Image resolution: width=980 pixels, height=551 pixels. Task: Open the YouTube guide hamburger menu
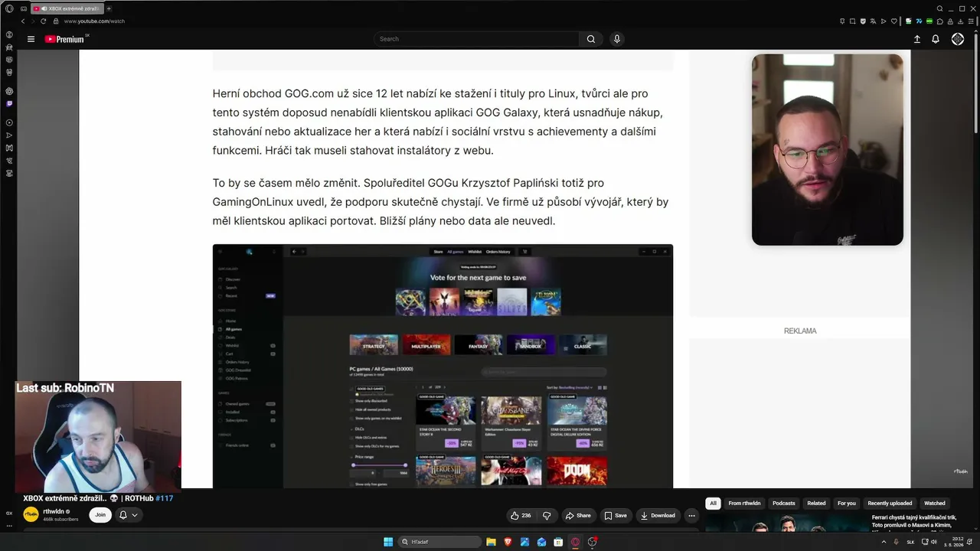[31, 39]
